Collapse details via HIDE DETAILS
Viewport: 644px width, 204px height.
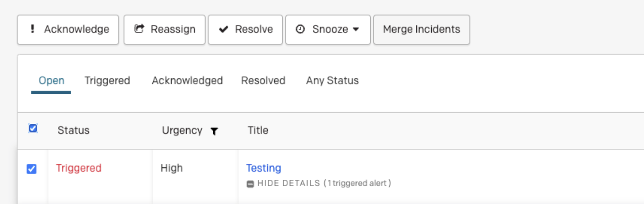point(288,184)
